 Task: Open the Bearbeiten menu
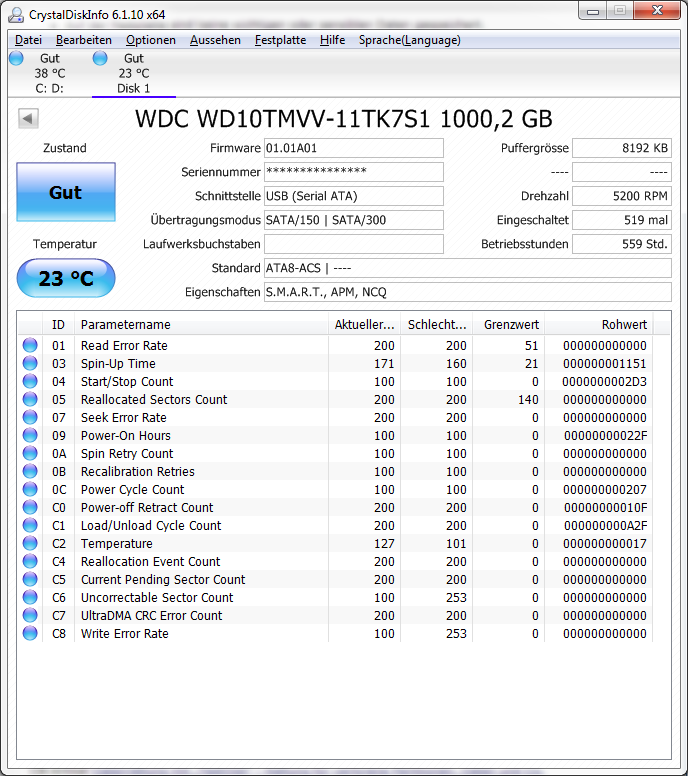click(84, 40)
